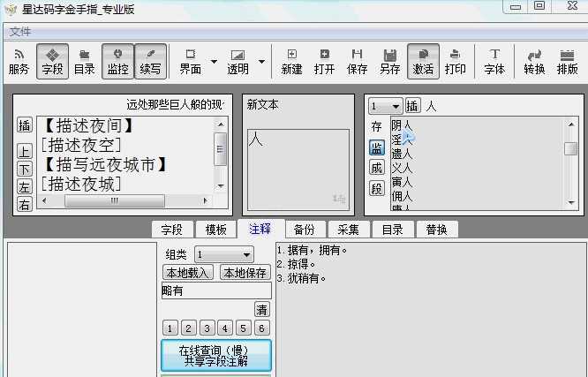Click number button 3
Image resolution: width=588 pixels, height=377 pixels.
point(207,328)
